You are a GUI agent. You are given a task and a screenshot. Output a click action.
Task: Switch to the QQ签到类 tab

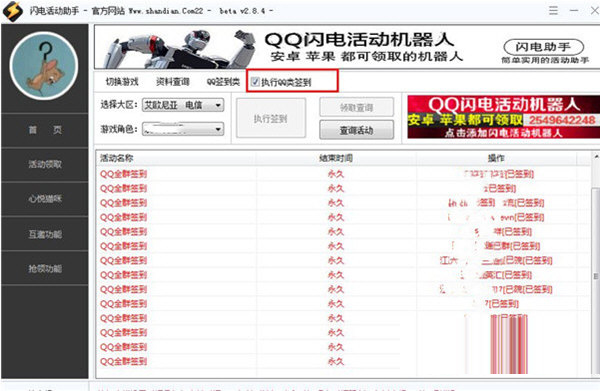tap(223, 81)
